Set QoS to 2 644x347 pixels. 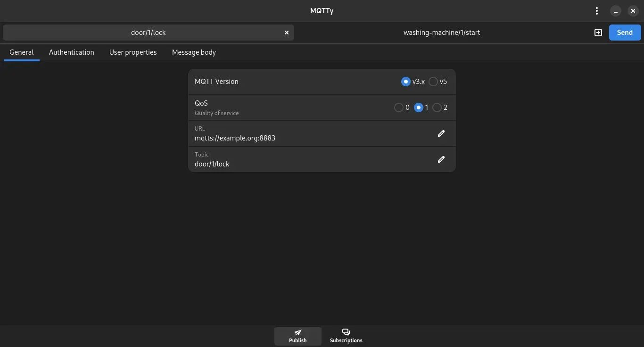click(437, 107)
